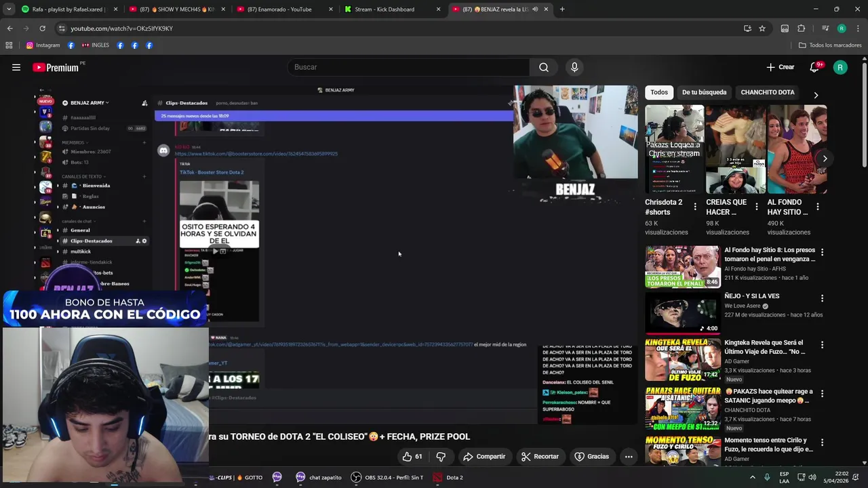Open YouTube notifications bell
The height and width of the screenshot is (488, 868).
pyautogui.click(x=814, y=67)
